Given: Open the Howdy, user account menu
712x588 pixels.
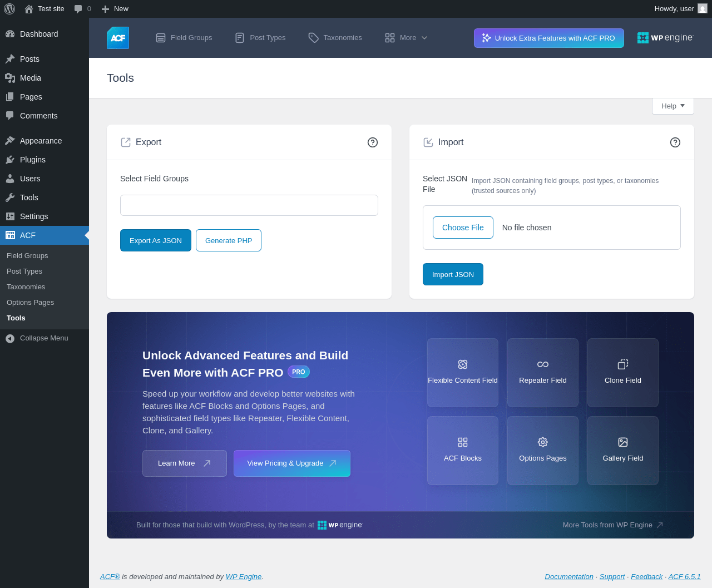Looking at the screenshot, I should tap(681, 9).
